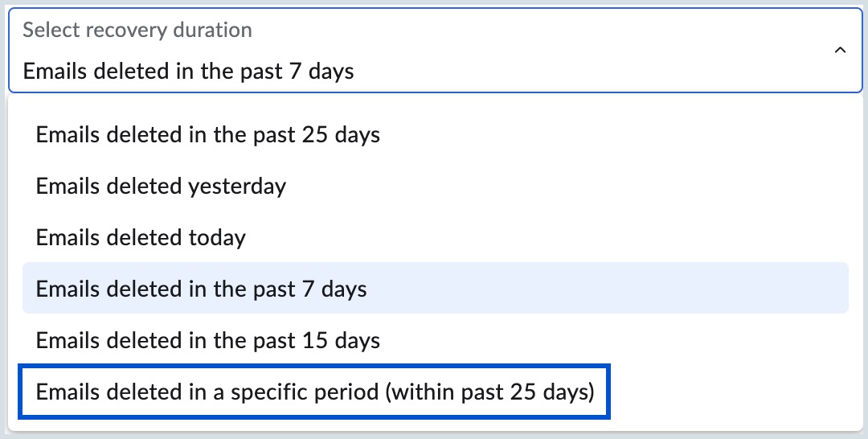Switch recovery duration to 15 days
Viewport: 868px width, 439px height.
(x=208, y=340)
